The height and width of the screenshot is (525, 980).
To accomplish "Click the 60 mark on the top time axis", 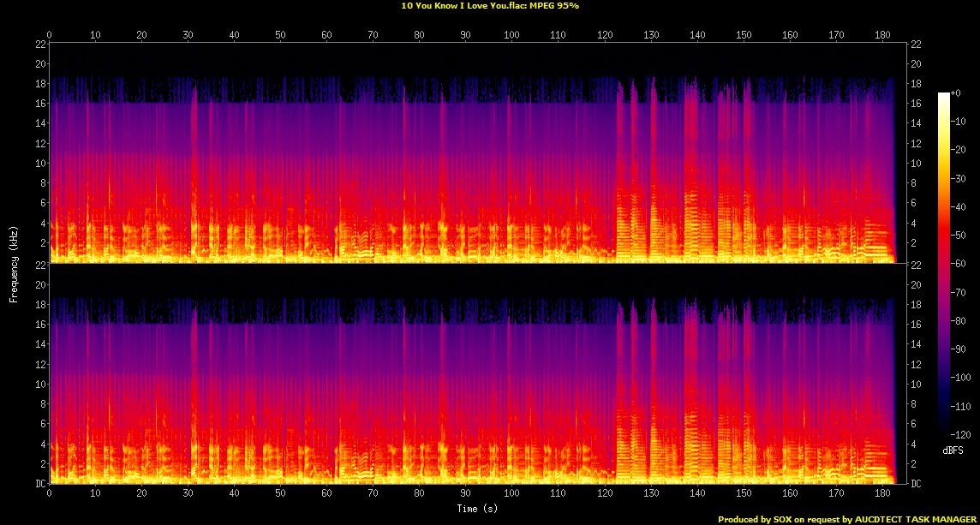I will (x=326, y=35).
